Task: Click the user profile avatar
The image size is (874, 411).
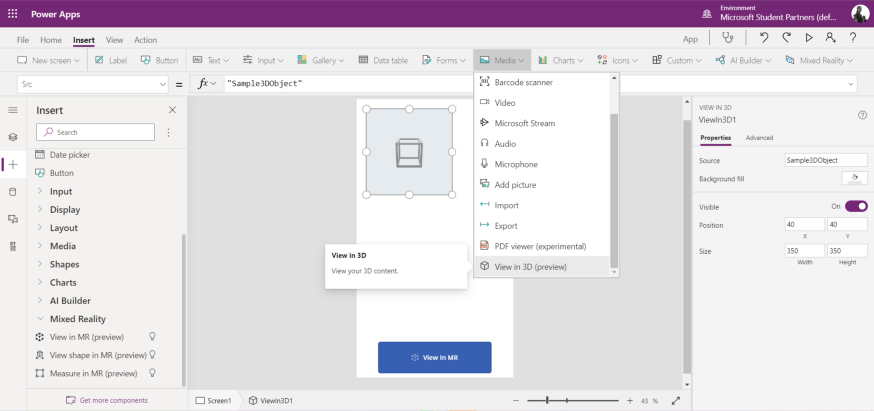Action: pyautogui.click(x=860, y=14)
